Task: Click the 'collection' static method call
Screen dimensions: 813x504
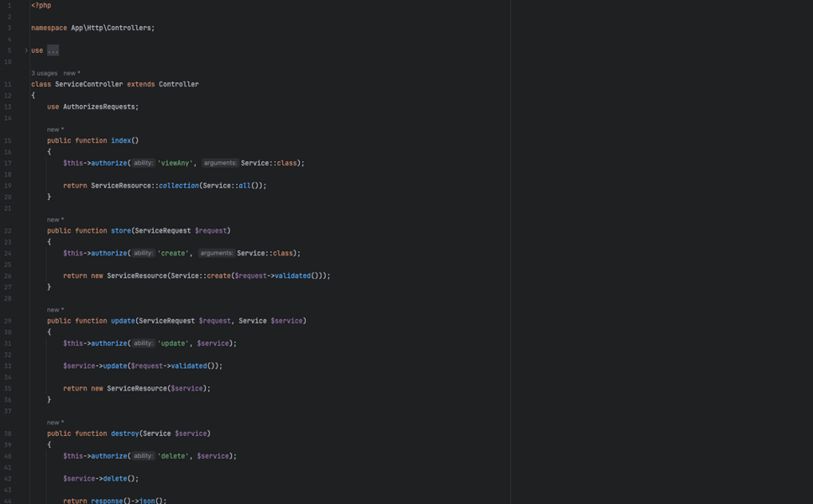Action: click(x=178, y=186)
